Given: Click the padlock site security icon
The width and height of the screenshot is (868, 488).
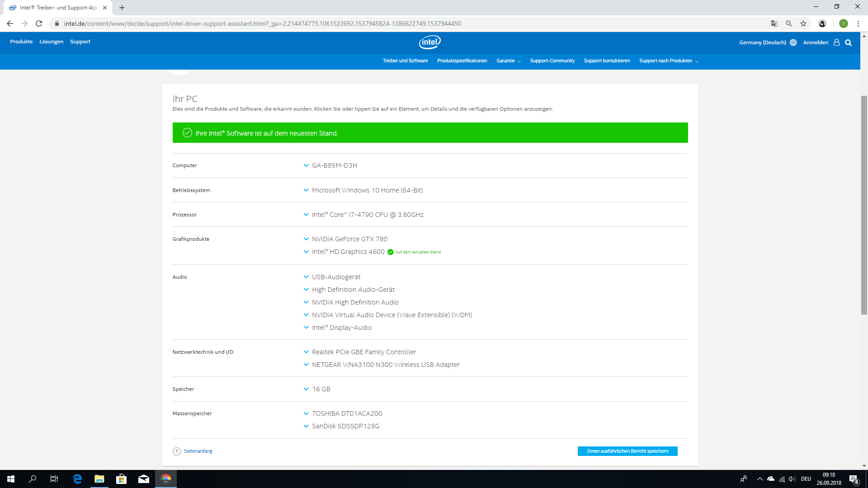Looking at the screenshot, I should click(x=57, y=23).
